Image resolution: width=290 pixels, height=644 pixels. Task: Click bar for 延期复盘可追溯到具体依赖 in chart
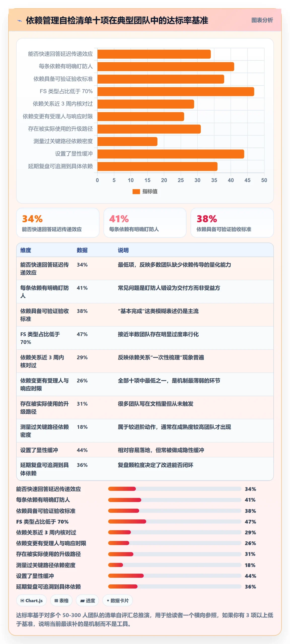157,167
